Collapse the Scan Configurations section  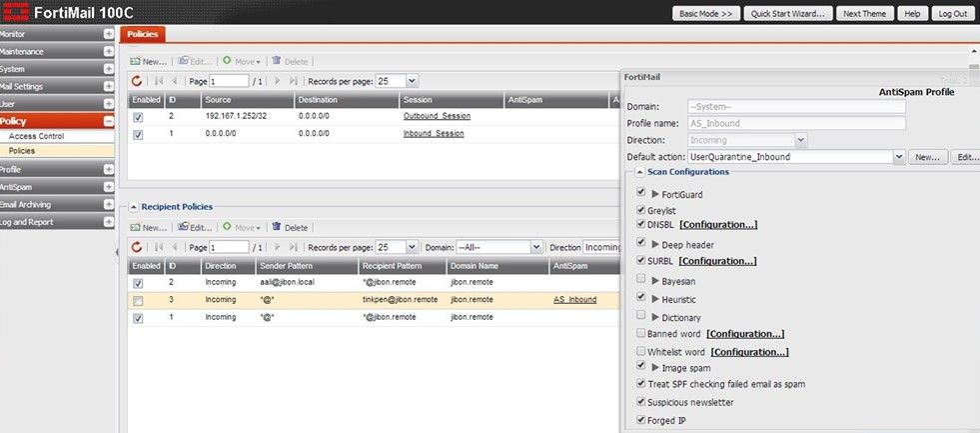coord(640,172)
